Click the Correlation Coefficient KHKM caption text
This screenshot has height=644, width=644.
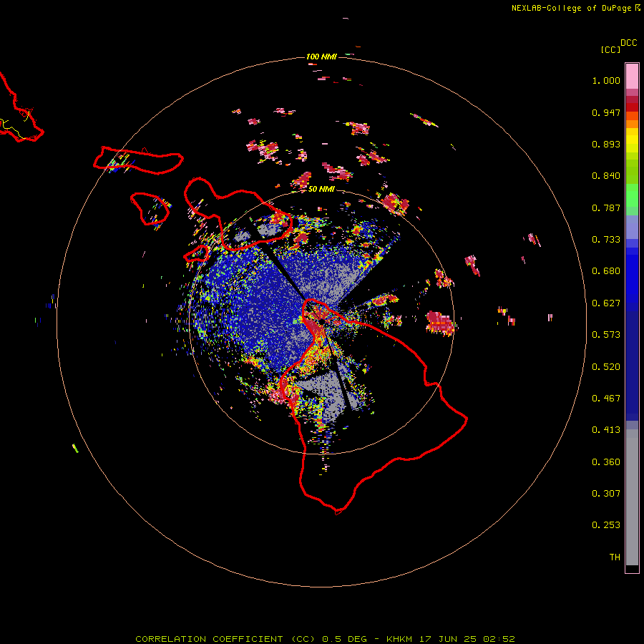click(325, 639)
